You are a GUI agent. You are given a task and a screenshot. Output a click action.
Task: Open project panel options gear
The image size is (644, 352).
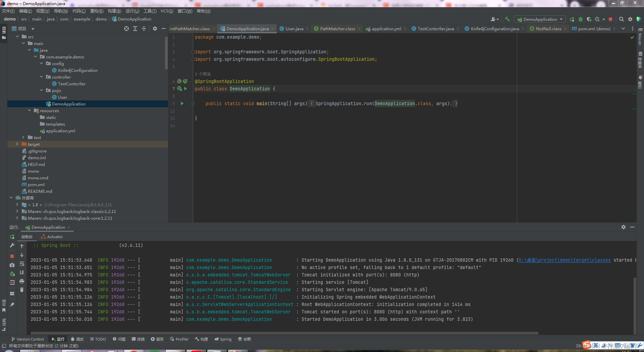click(x=155, y=29)
